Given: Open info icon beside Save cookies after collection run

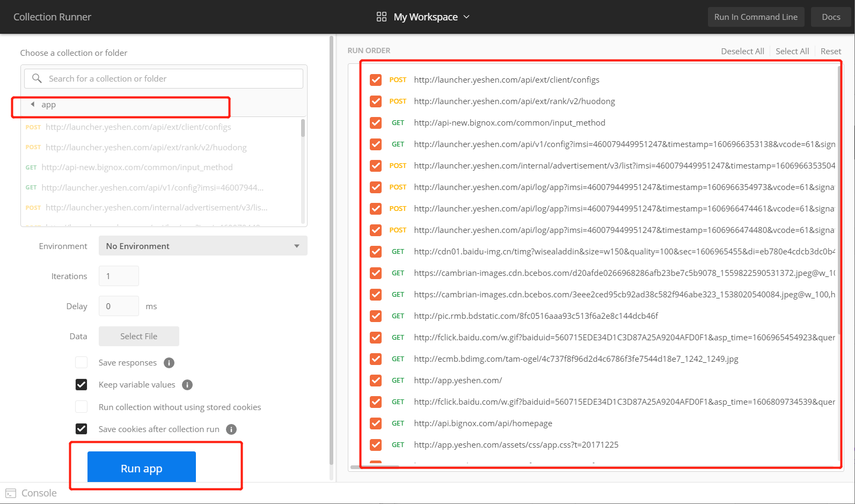Looking at the screenshot, I should point(231,429).
